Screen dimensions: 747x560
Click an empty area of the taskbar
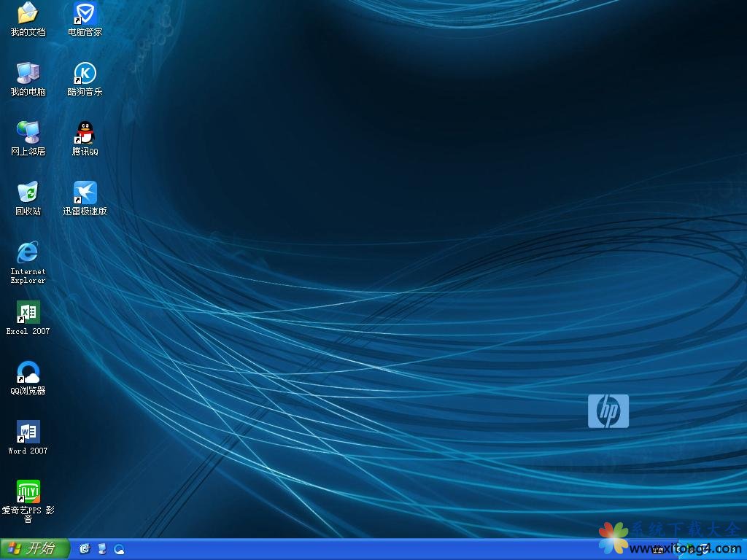365,549
